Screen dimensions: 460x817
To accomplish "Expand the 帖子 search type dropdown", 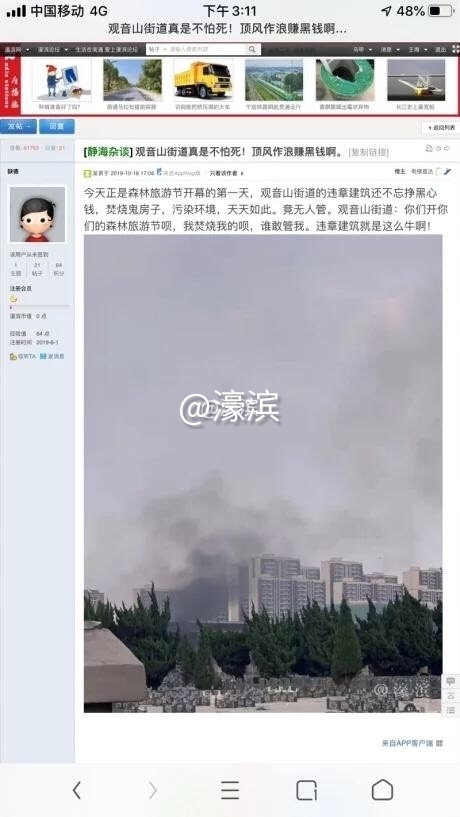I will point(157,49).
